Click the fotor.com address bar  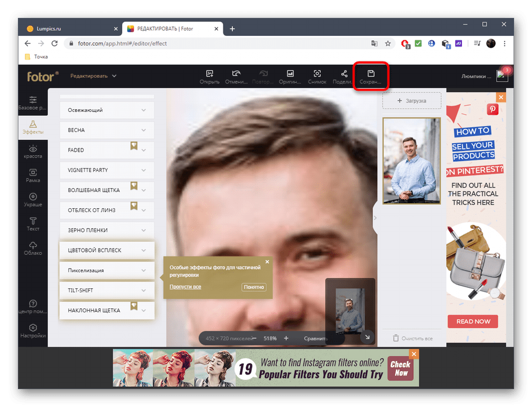(x=217, y=44)
